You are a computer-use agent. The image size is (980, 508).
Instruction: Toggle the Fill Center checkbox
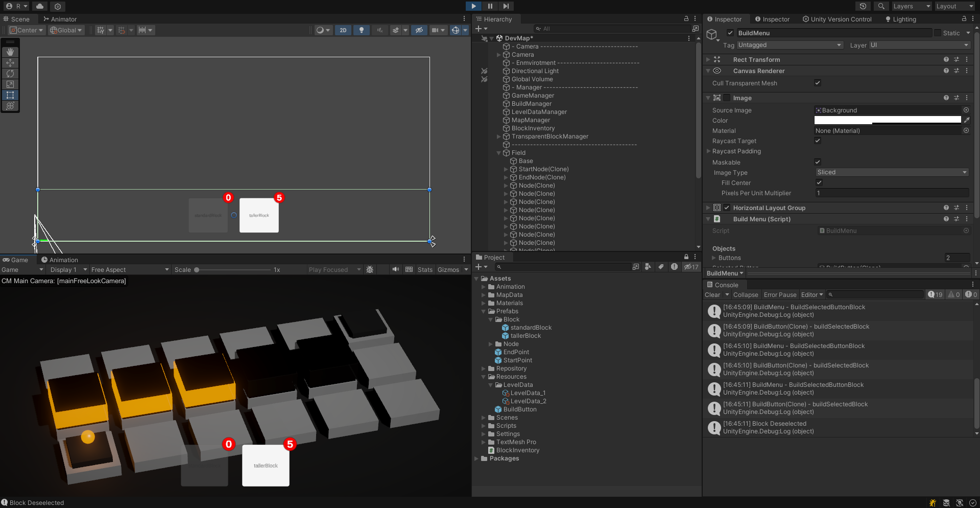819,182
